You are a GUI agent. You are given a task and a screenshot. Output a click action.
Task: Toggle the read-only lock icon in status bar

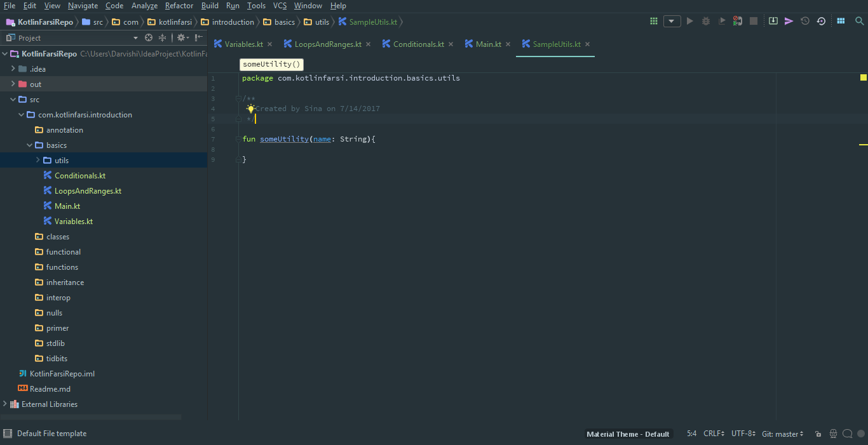pos(818,434)
